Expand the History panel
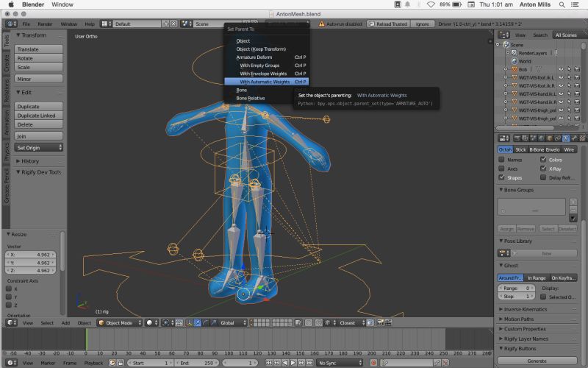 (28, 161)
